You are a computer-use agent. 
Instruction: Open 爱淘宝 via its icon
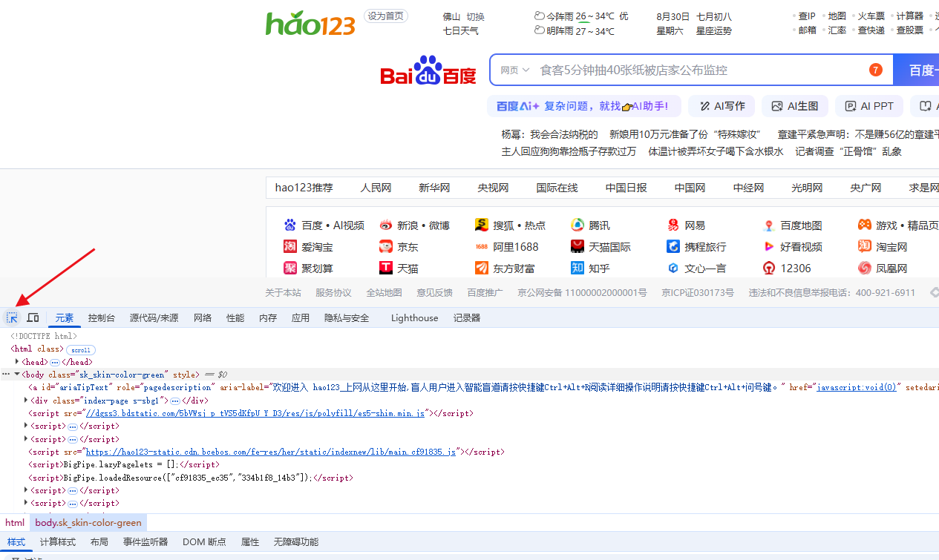coord(289,246)
